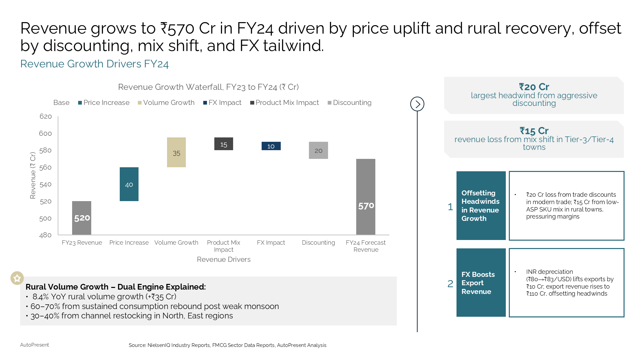
Task: Click the navy FX Impact 10 bar
Action: pyautogui.click(x=271, y=146)
